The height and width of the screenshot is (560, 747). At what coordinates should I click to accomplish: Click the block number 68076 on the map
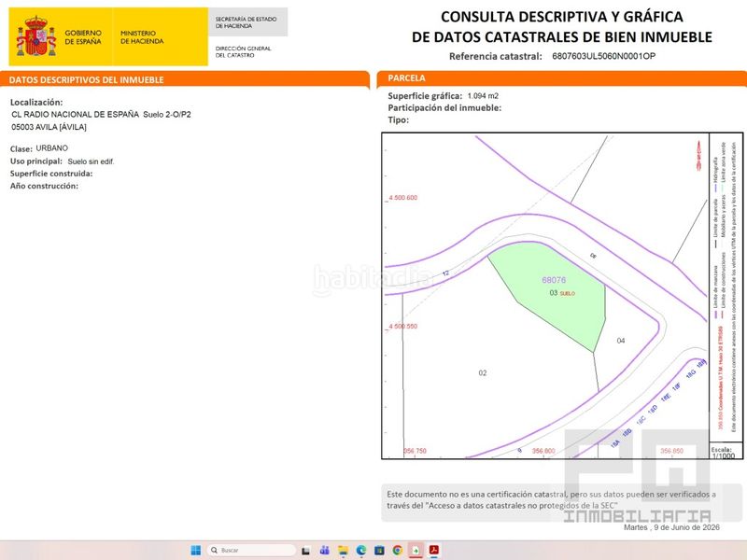554,280
